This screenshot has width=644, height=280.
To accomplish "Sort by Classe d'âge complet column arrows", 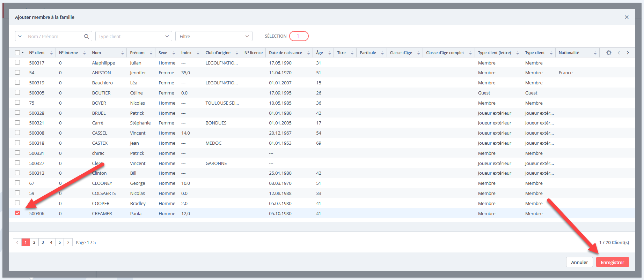I will click(x=470, y=53).
